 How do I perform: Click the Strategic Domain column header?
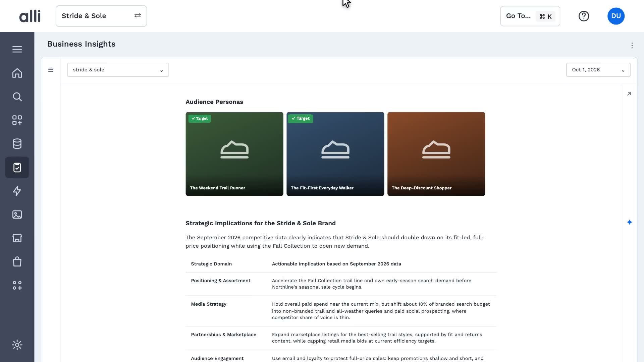(x=211, y=264)
